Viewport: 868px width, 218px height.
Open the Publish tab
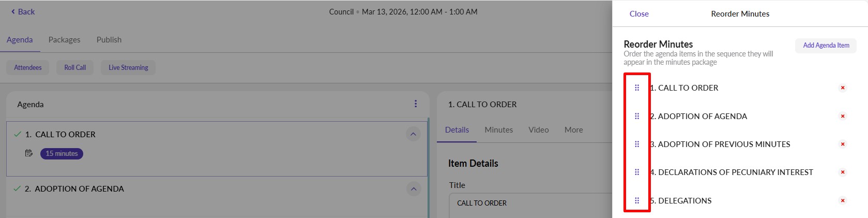tap(109, 40)
